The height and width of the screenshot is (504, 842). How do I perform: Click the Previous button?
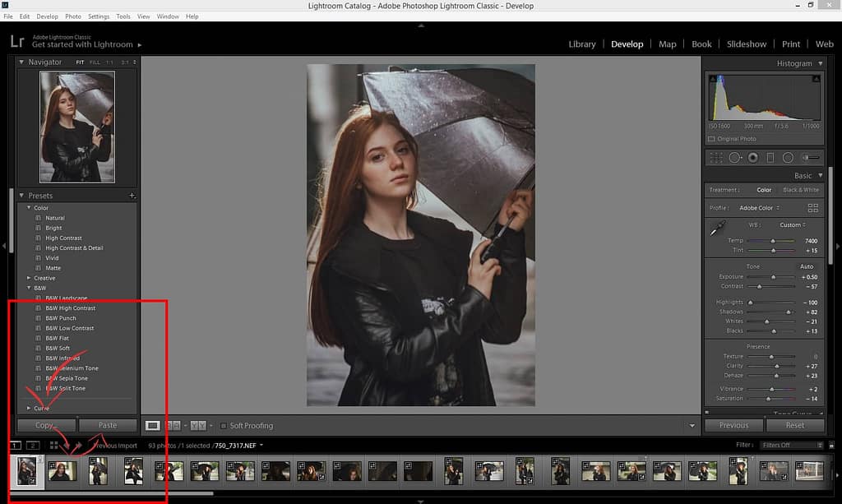tap(733, 425)
